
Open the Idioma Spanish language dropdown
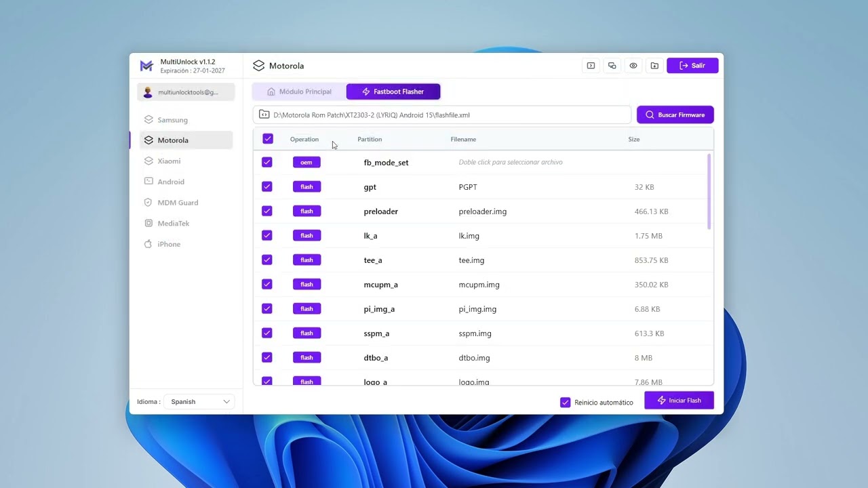(199, 402)
